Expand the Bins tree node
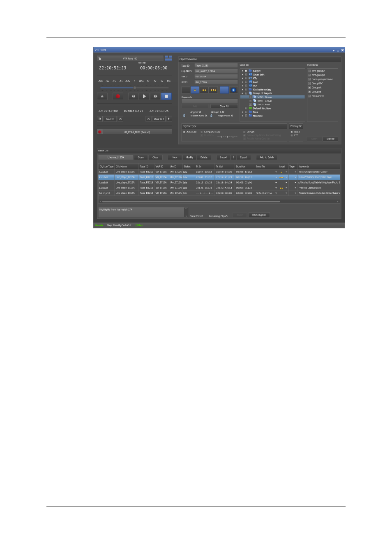 (242, 112)
